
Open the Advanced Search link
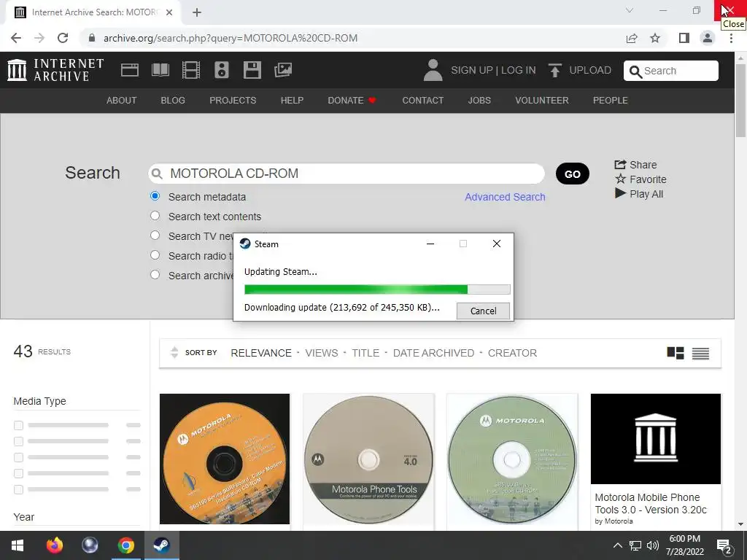click(x=505, y=197)
